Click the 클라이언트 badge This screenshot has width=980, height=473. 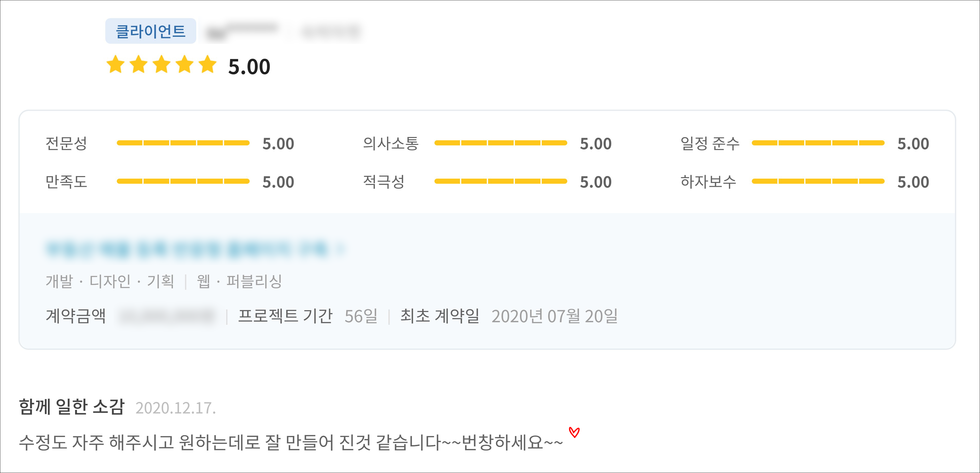tap(151, 31)
